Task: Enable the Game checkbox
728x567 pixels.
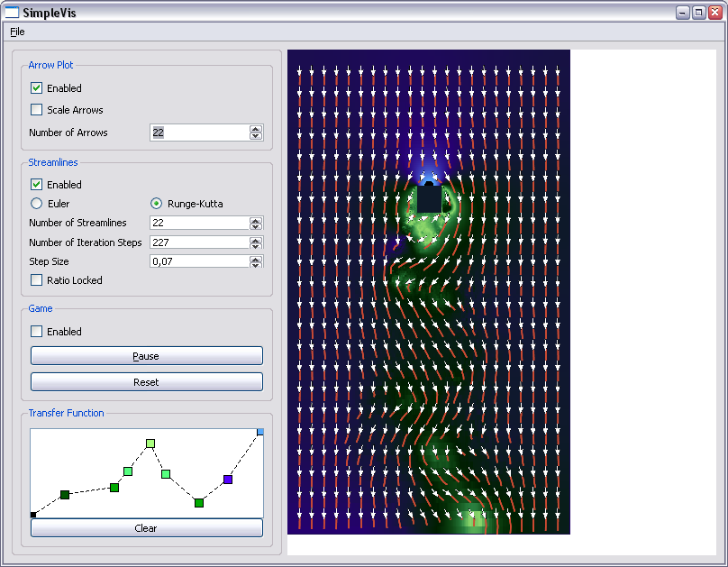Action: 37,332
